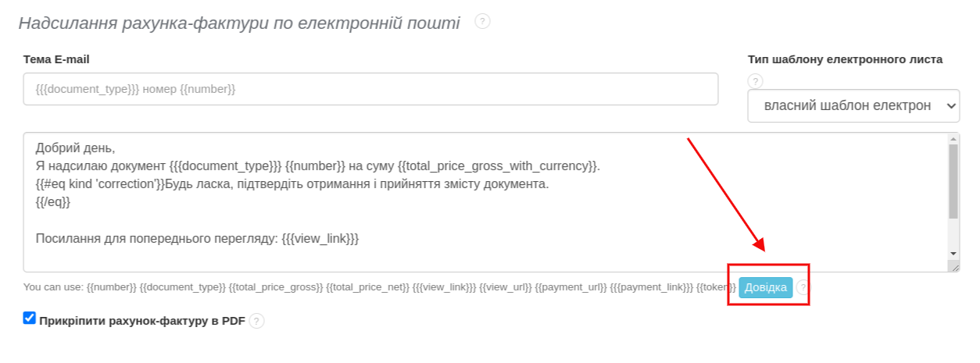Click the message box scroll-up arrow
980x363 pixels.
(x=953, y=140)
